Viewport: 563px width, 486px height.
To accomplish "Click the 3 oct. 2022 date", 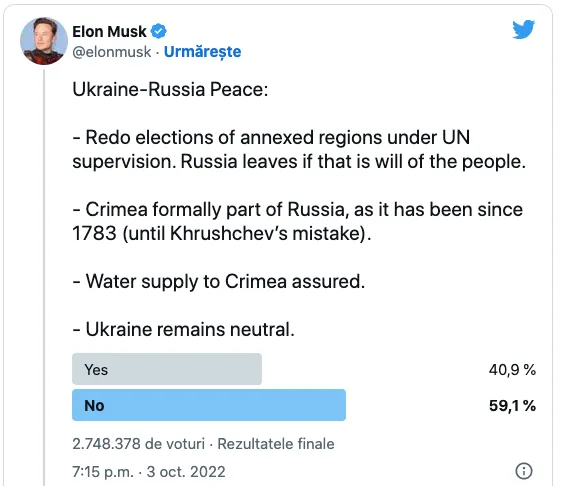I will [x=186, y=472].
